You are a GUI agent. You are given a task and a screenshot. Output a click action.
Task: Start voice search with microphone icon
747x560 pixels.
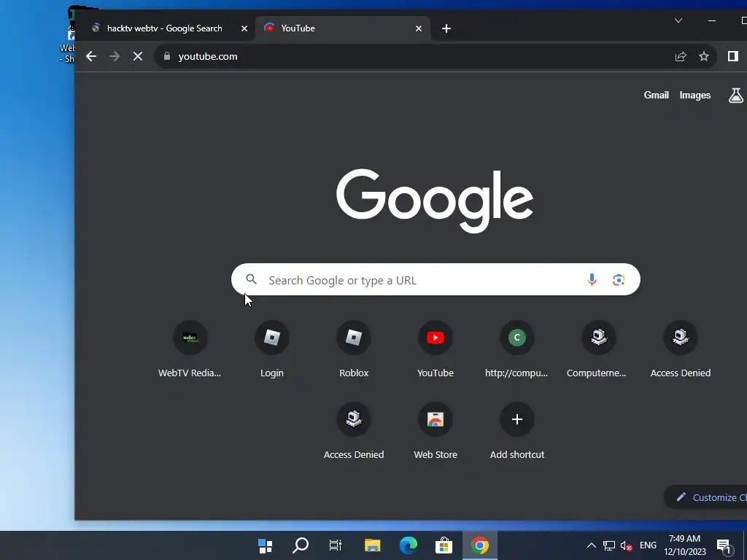pos(592,279)
